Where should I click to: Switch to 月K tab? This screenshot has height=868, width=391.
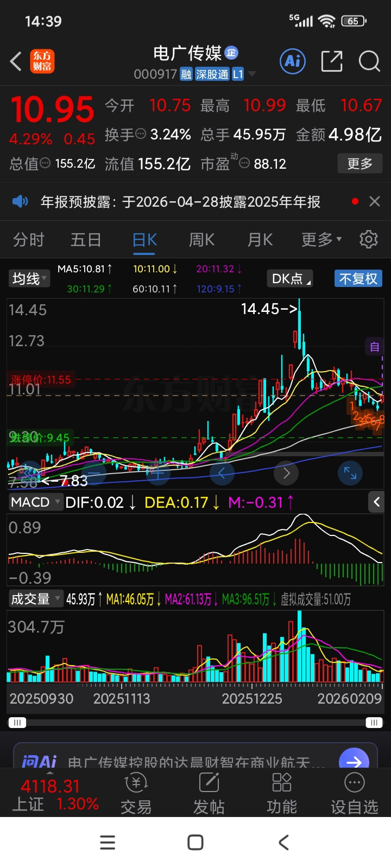coord(260,239)
